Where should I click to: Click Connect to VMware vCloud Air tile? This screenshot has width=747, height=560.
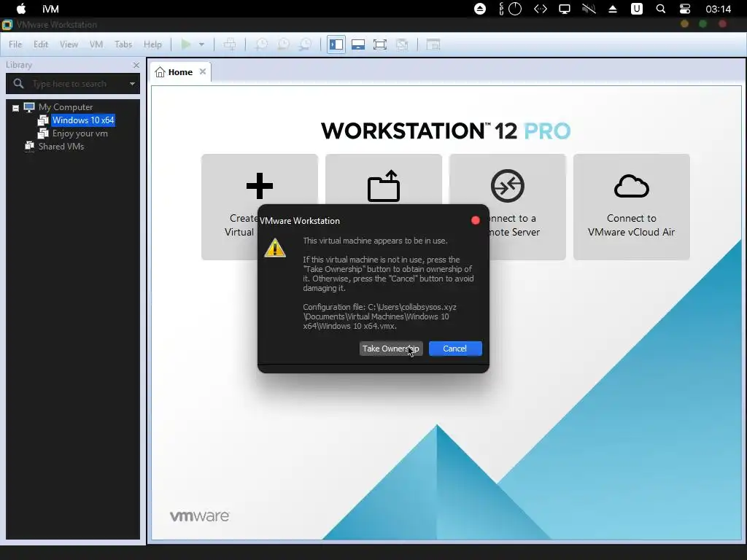pyautogui.click(x=631, y=206)
